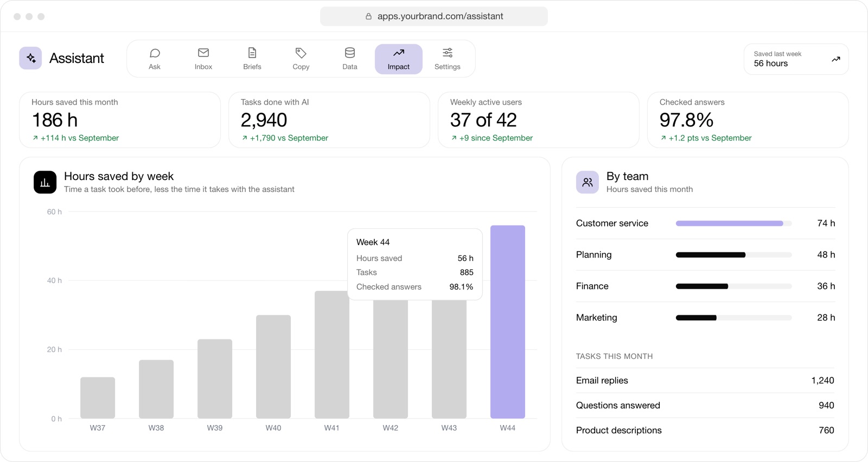Click the TASKS THIS MONTH heading
Image resolution: width=868 pixels, height=462 pixels.
614,356
